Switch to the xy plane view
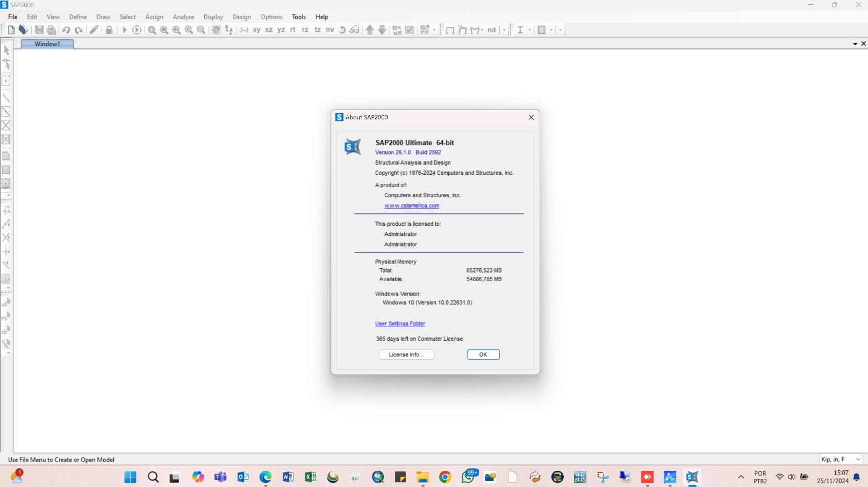The height and width of the screenshot is (487, 868). coord(256,30)
